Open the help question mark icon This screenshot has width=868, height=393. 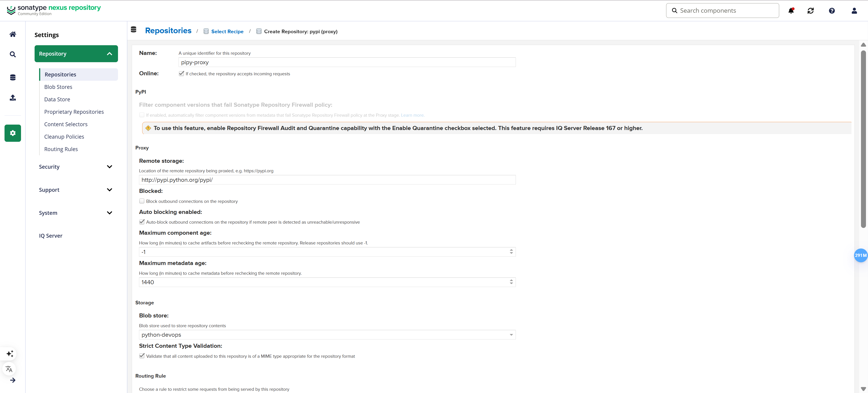[x=832, y=10]
